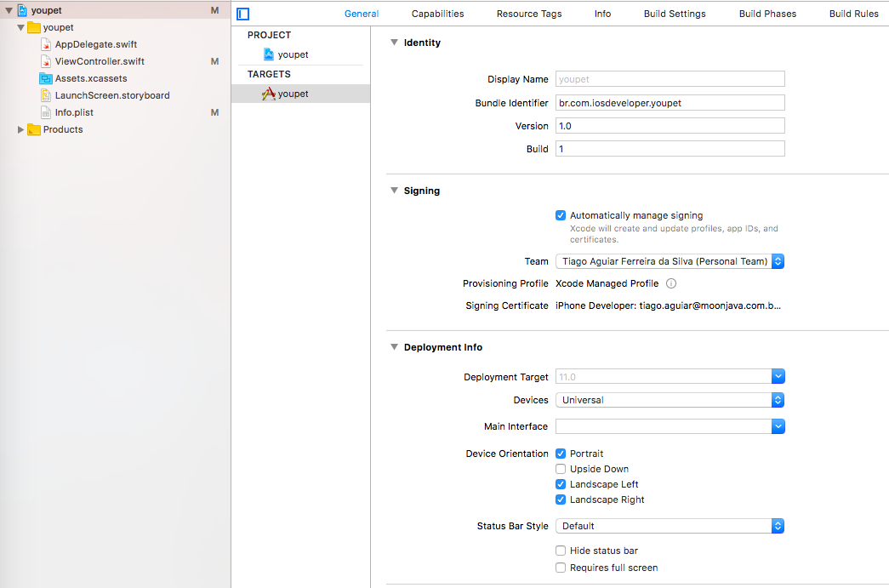The width and height of the screenshot is (889, 588).
Task: Enable the Upside Down orientation checkbox
Action: pyautogui.click(x=561, y=469)
